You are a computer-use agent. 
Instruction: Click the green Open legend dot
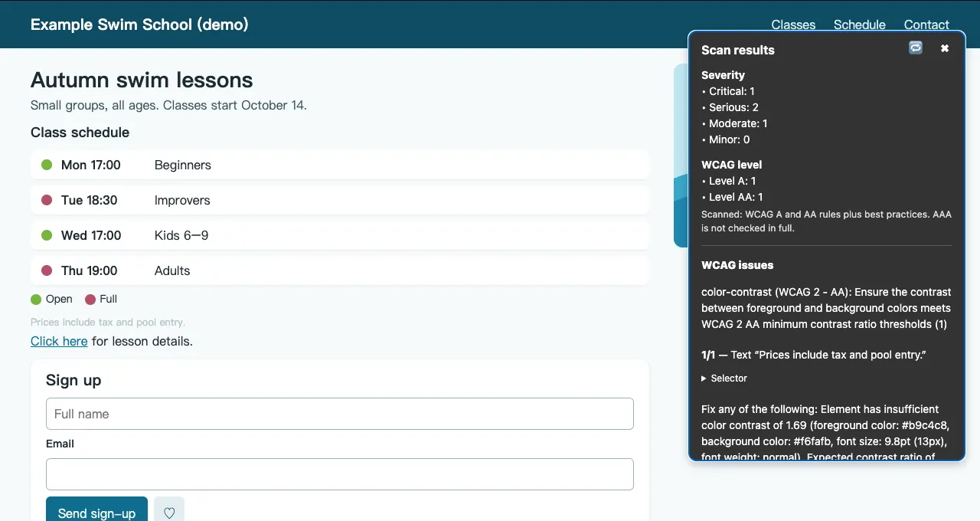pyautogui.click(x=36, y=300)
